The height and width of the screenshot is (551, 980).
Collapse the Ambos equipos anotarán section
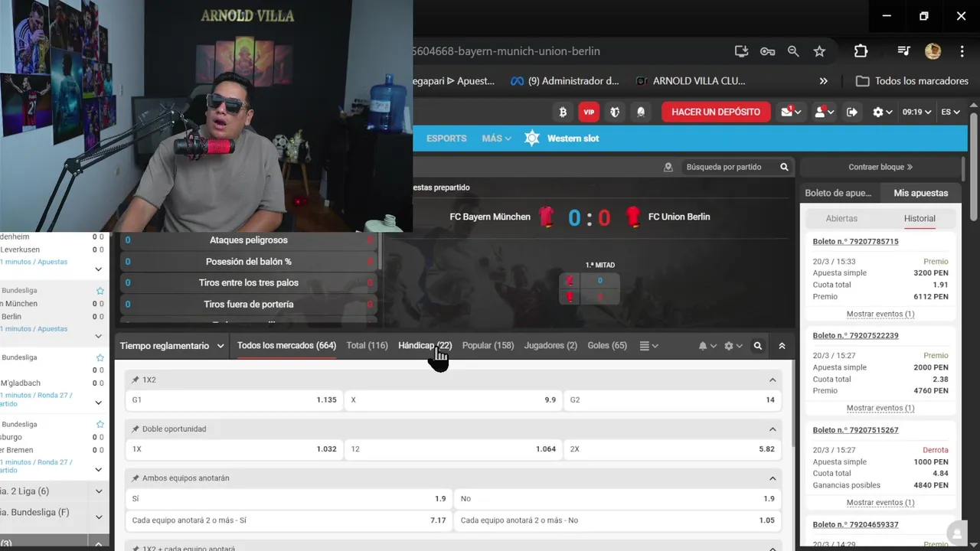(773, 478)
